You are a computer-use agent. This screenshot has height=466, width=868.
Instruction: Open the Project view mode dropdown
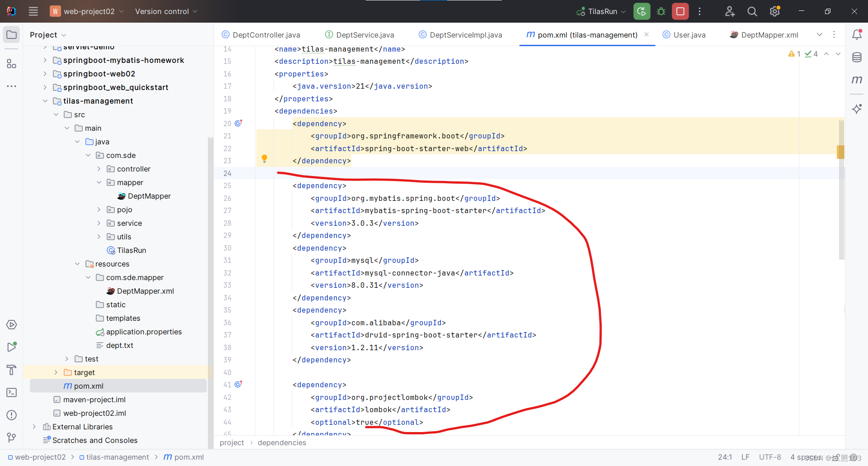[x=48, y=35]
